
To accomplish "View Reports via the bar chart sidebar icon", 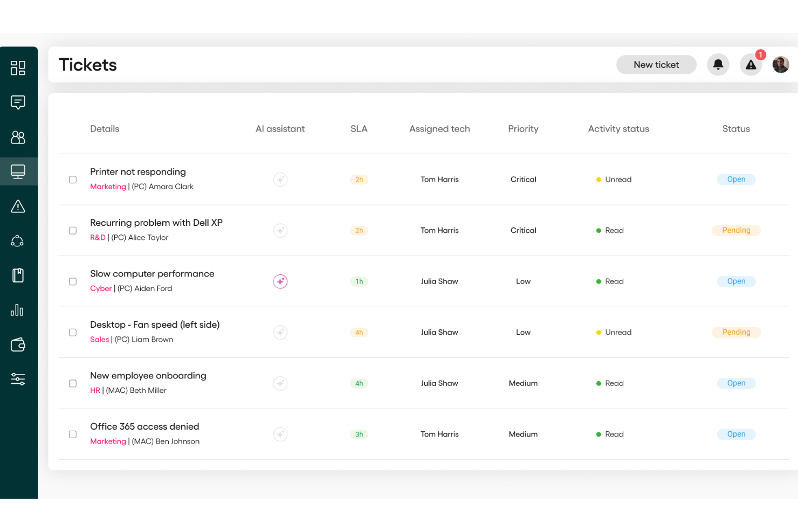I will [18, 310].
